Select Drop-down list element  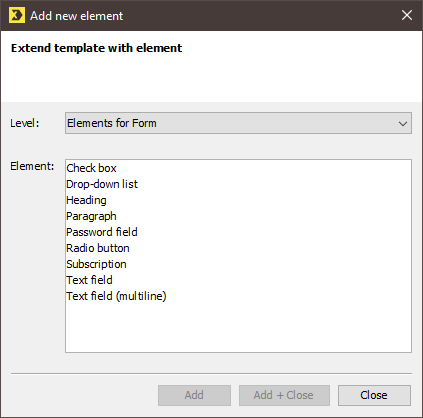[102, 184]
